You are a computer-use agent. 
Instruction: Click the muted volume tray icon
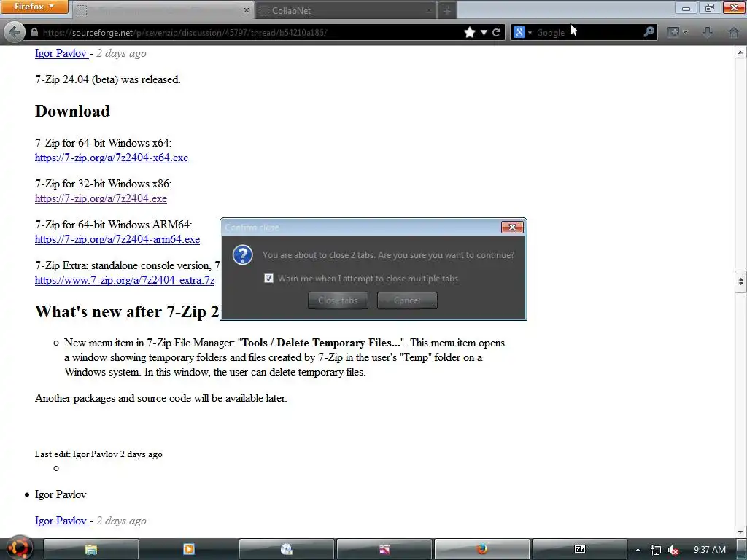[673, 550]
